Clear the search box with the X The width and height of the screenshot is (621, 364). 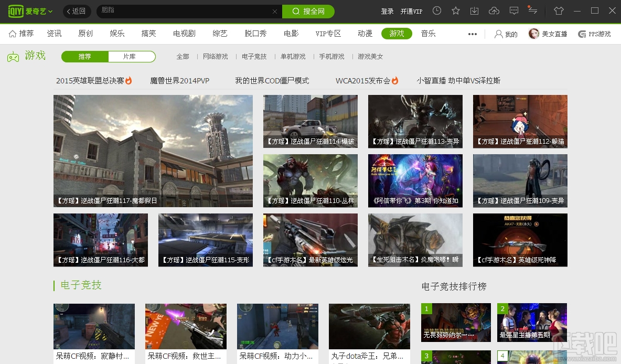pos(275,11)
